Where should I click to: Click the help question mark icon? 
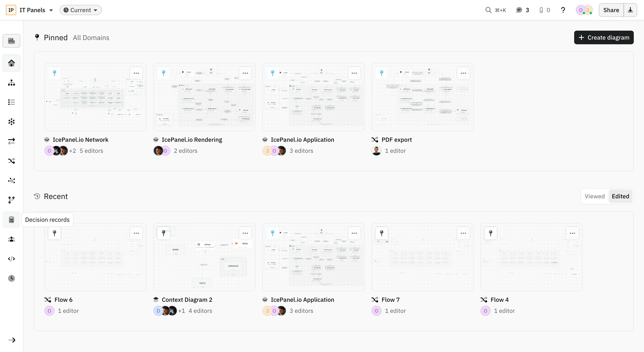563,10
